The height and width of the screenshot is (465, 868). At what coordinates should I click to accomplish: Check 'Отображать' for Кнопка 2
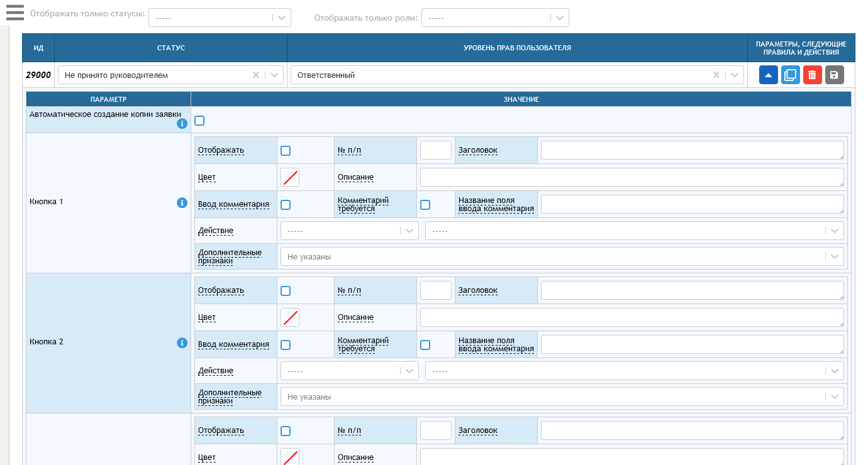click(286, 291)
